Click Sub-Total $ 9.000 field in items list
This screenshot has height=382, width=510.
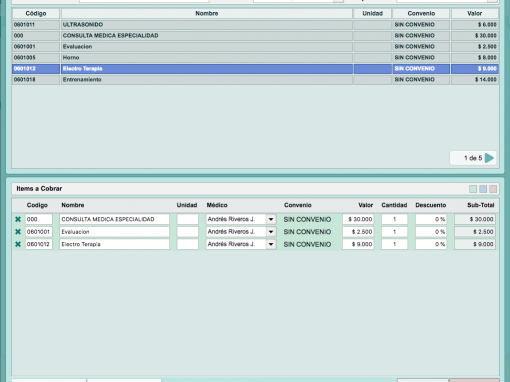click(x=475, y=244)
